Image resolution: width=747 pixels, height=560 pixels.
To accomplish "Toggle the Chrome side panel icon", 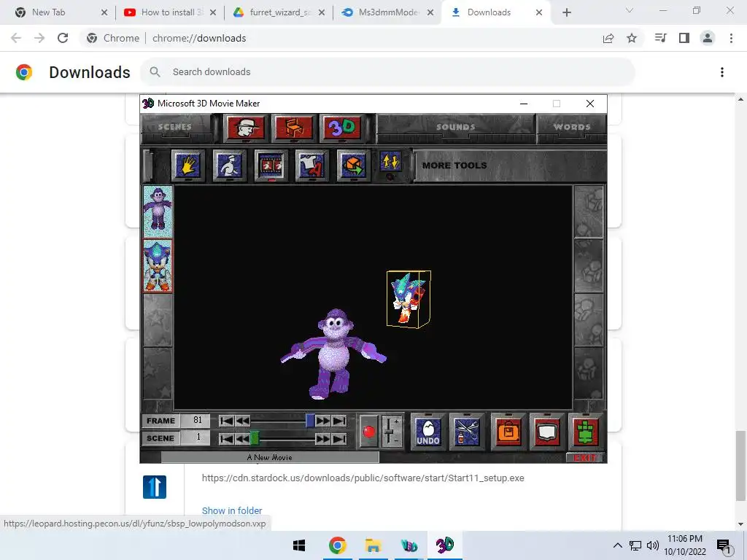I will point(684,38).
